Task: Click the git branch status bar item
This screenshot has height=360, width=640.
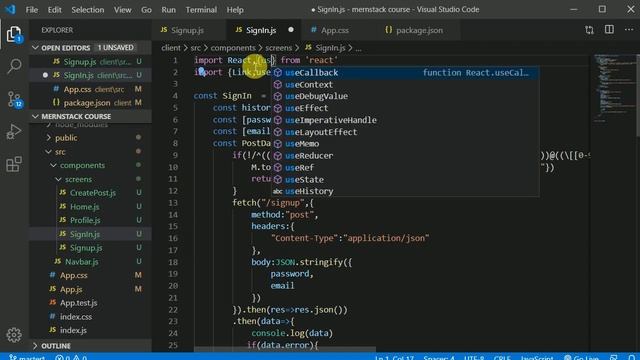Action: tap(27, 357)
